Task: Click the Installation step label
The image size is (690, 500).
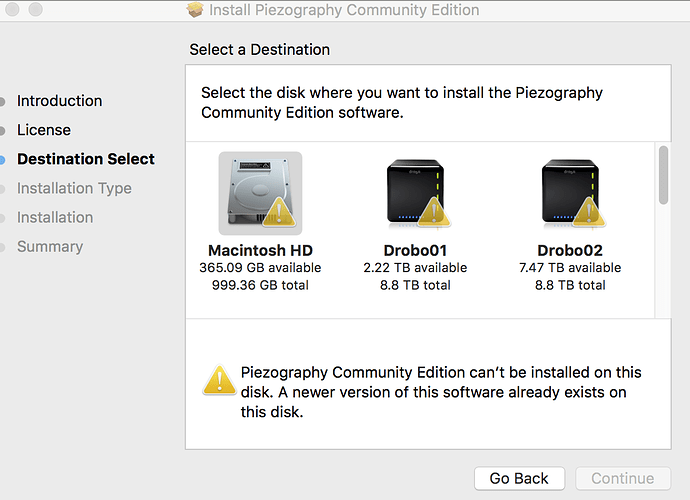Action: [x=55, y=217]
